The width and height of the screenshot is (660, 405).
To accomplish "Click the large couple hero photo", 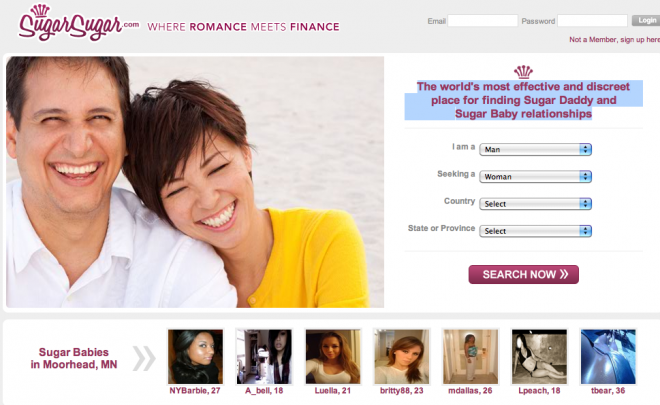I will point(195,182).
